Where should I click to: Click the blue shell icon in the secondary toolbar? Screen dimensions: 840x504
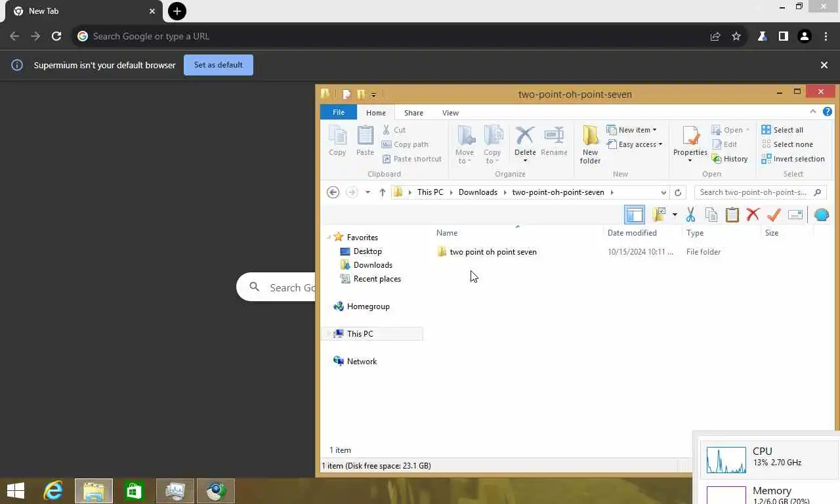pos(822,215)
